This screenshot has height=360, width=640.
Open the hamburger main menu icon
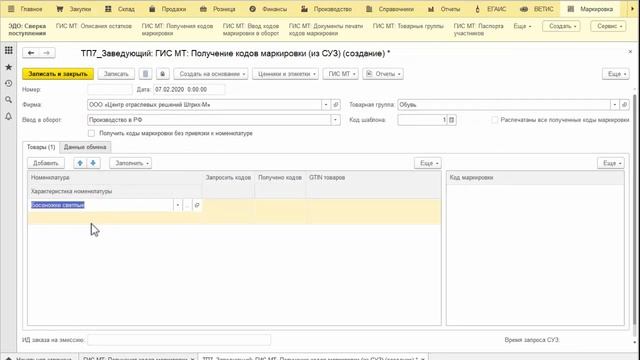click(11, 9)
